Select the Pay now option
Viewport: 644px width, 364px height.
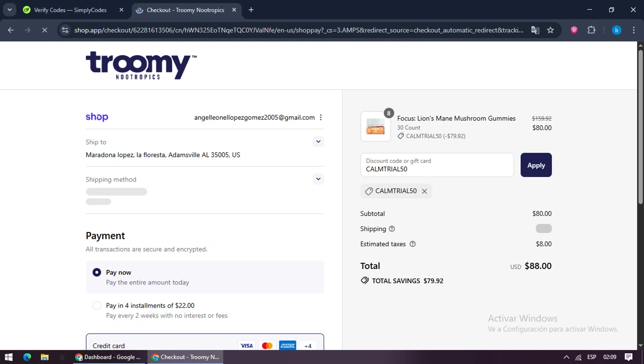(97, 272)
